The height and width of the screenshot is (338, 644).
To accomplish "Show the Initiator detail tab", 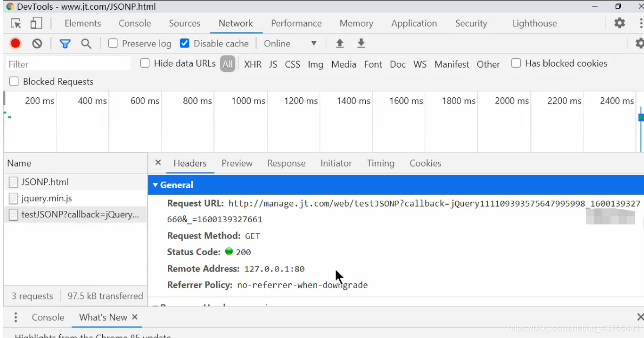I will (x=336, y=163).
